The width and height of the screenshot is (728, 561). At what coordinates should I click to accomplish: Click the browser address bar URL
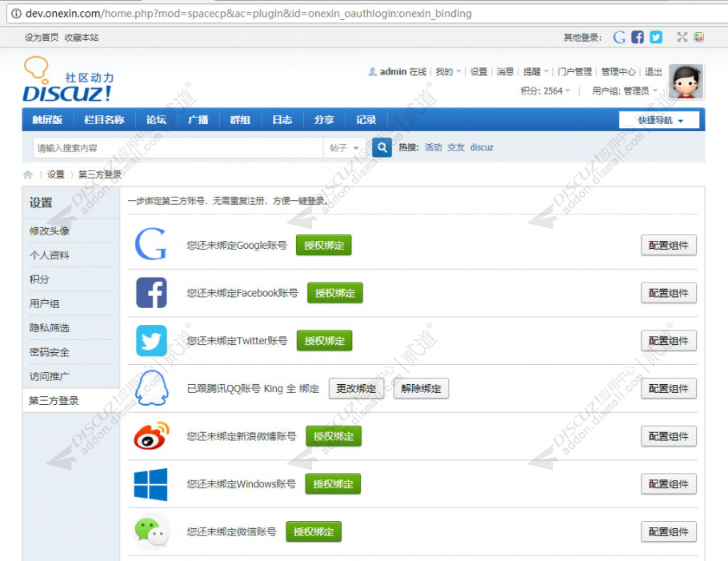tap(248, 14)
